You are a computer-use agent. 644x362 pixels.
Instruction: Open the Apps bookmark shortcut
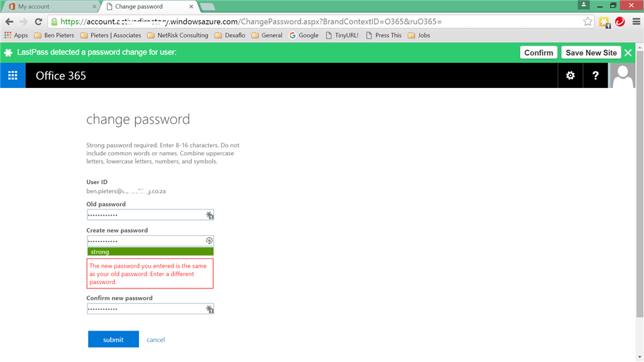16,35
